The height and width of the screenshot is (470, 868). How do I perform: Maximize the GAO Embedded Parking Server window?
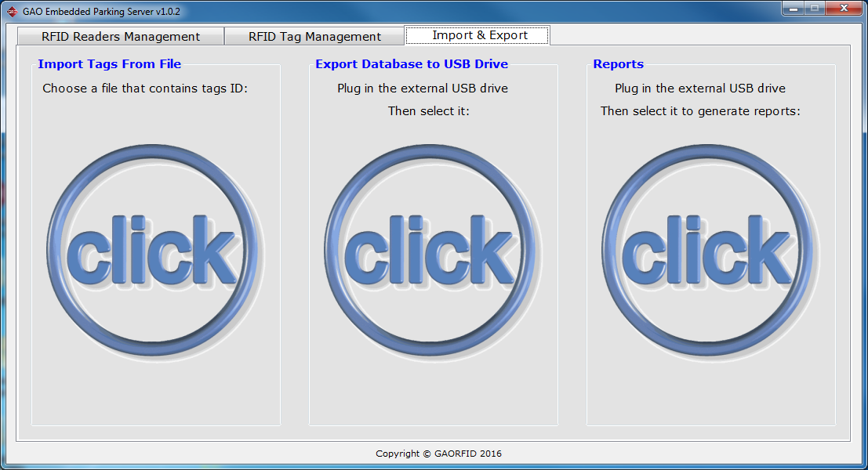(x=815, y=9)
